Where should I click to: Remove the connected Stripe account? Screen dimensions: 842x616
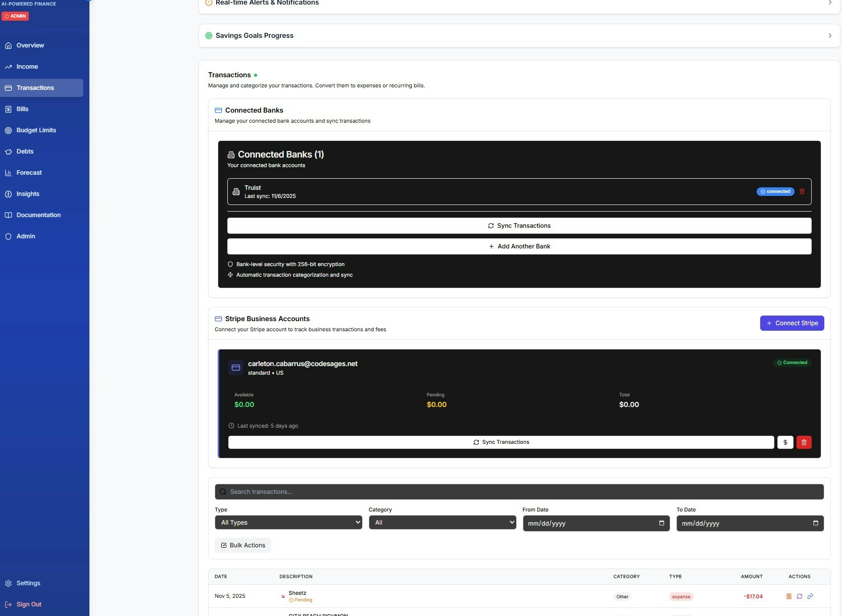804,442
